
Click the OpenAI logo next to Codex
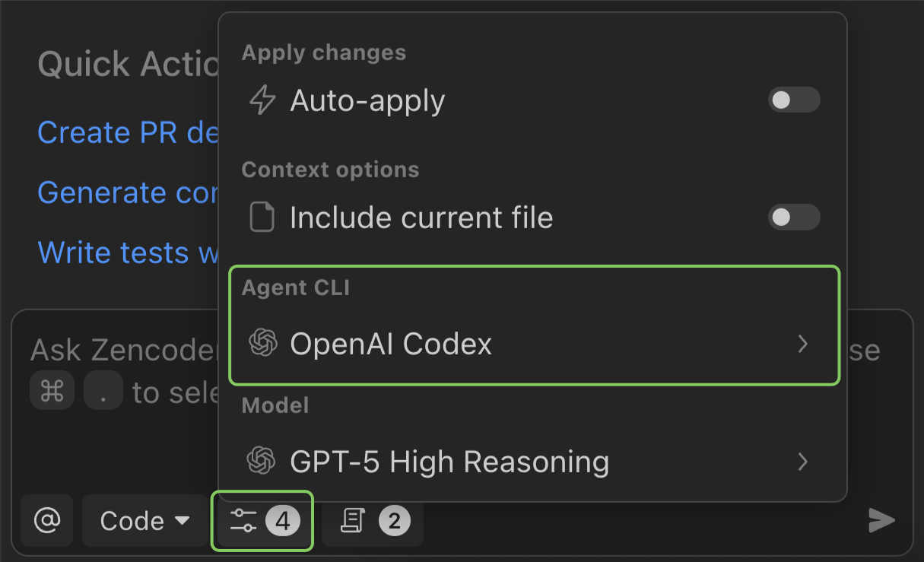tap(263, 344)
